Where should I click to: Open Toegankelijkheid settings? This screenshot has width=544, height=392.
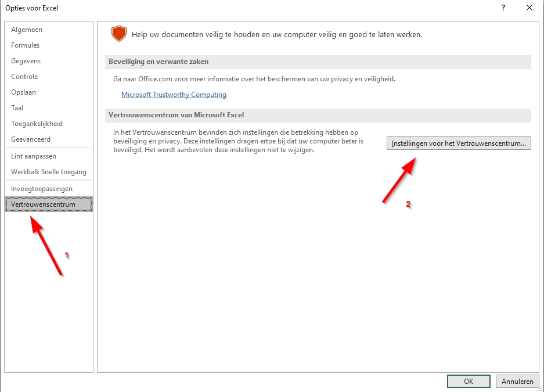click(x=37, y=124)
